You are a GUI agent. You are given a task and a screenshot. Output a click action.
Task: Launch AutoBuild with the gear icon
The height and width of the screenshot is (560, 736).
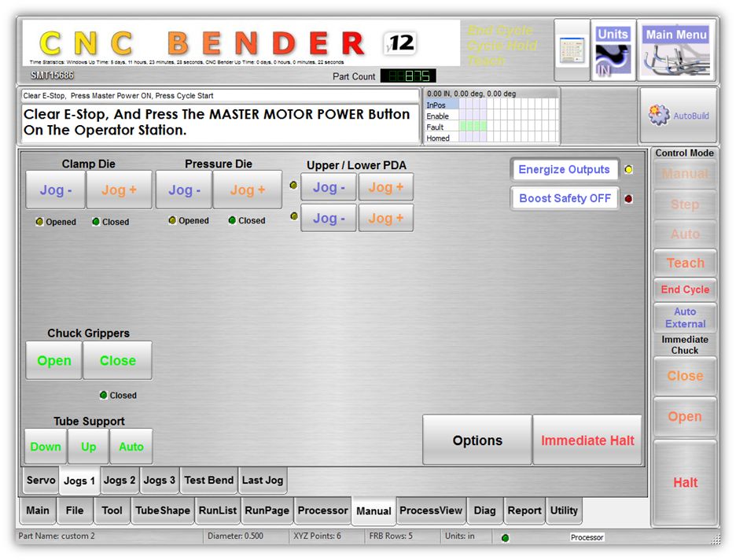tap(679, 116)
